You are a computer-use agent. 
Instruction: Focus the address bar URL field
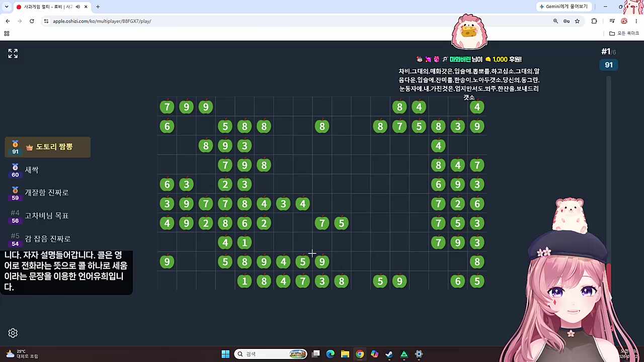point(297,21)
